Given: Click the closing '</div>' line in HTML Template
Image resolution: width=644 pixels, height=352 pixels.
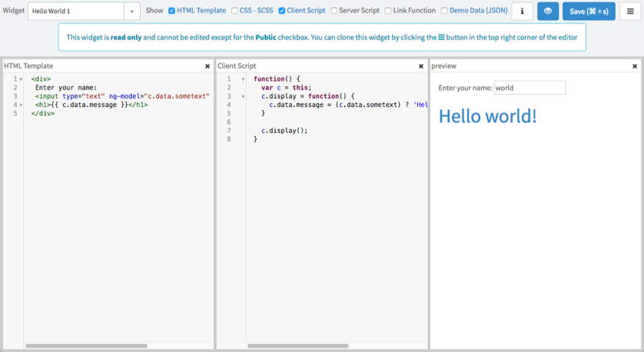Looking at the screenshot, I should (43, 114).
